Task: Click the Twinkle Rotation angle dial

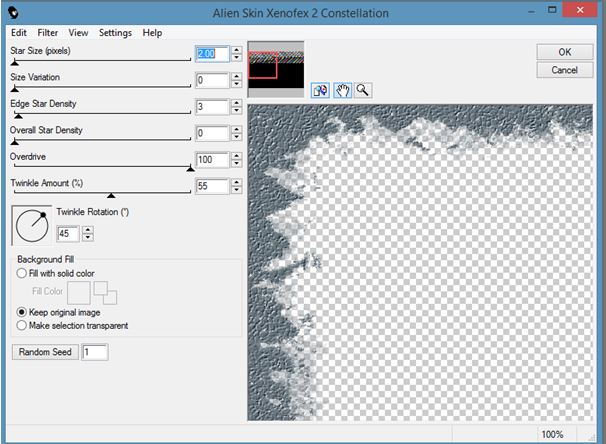Action: point(32,226)
